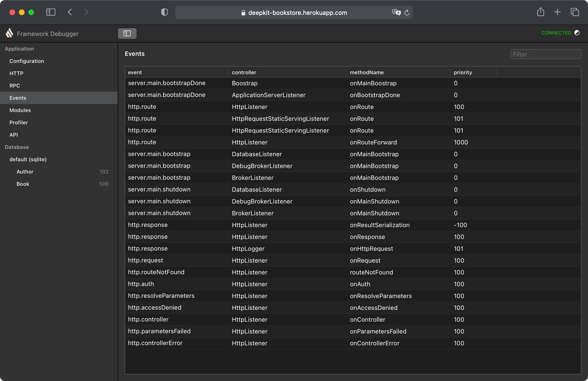The width and height of the screenshot is (588, 381).
Task: Click the Filter input field
Action: [x=545, y=54]
